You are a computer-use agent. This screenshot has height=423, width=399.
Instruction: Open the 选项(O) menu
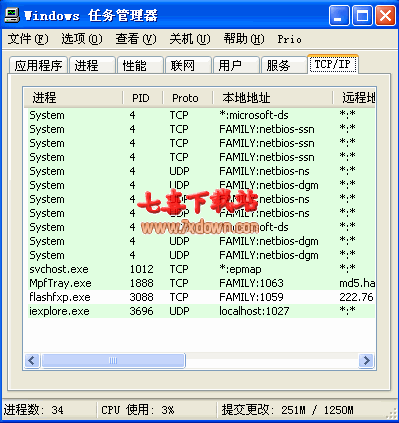[82, 39]
